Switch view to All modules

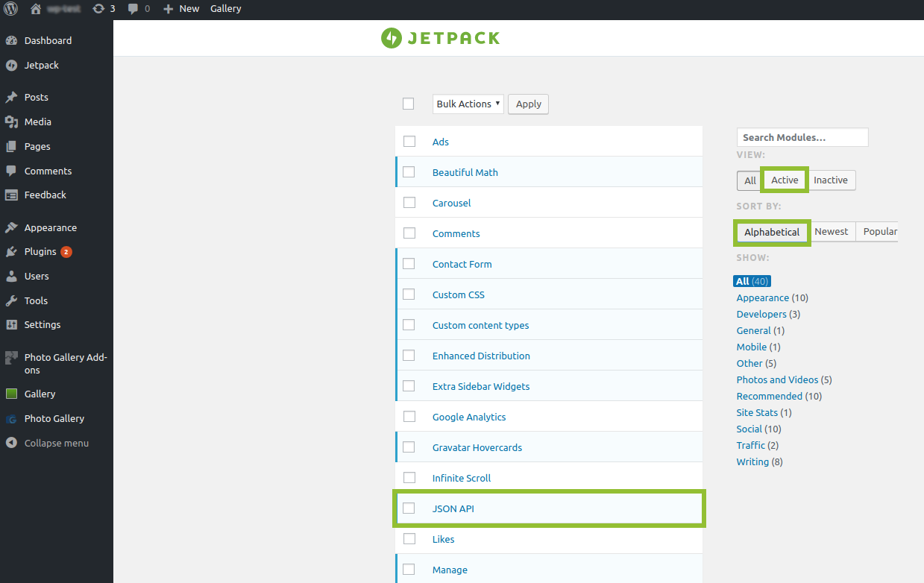pos(750,180)
